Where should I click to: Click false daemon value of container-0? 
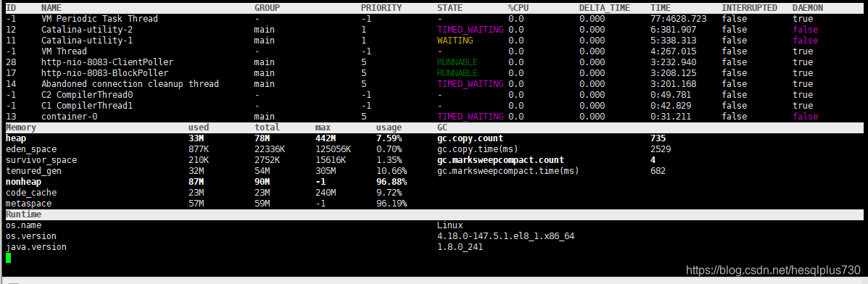(x=805, y=117)
